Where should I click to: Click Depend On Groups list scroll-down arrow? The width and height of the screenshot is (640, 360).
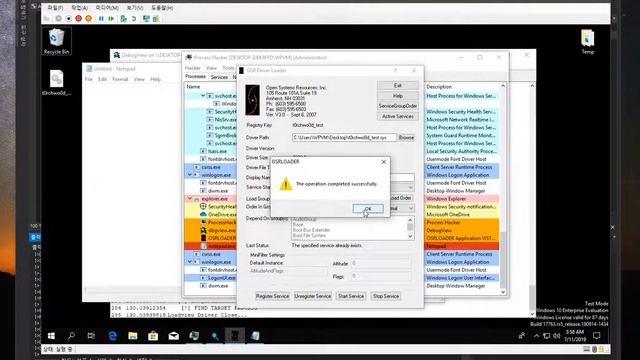(x=410, y=236)
